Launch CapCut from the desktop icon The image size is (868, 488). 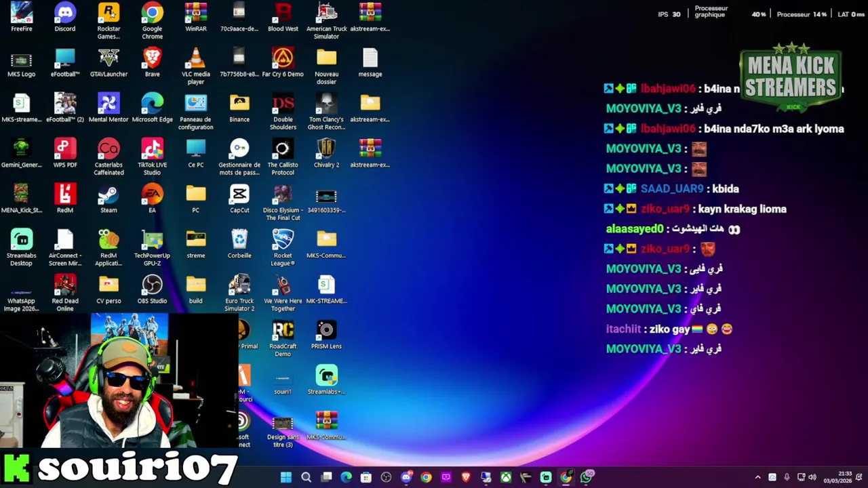(x=239, y=199)
